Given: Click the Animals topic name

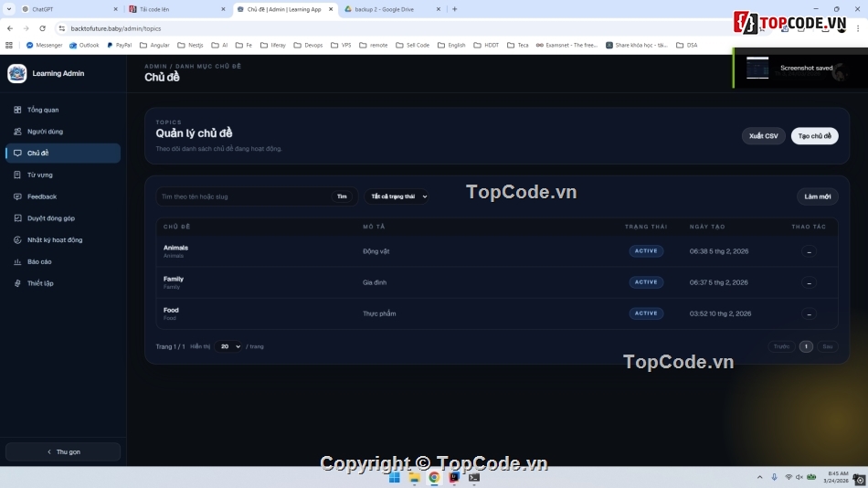Looking at the screenshot, I should pos(175,248).
